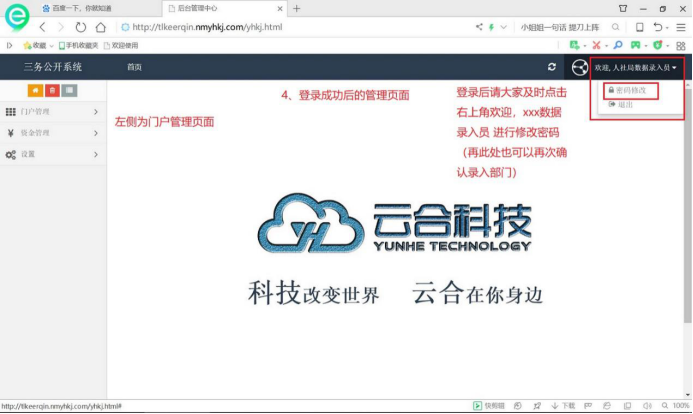Click the green gamepad extension icon
The height and width of the screenshot is (414, 693).
tap(635, 45)
